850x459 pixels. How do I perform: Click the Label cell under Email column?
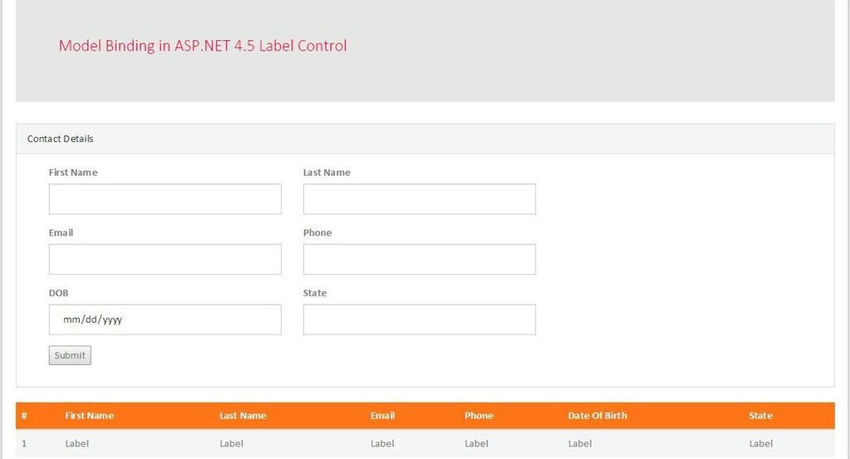click(x=382, y=443)
